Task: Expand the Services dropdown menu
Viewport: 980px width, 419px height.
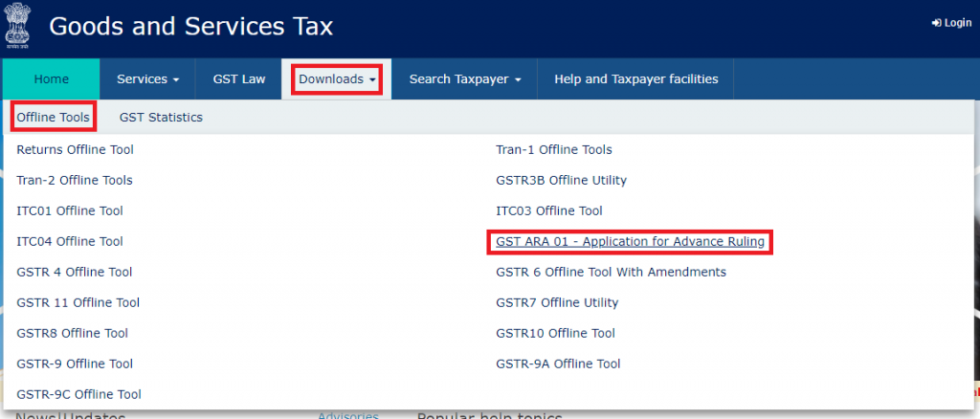Action: 148,79
